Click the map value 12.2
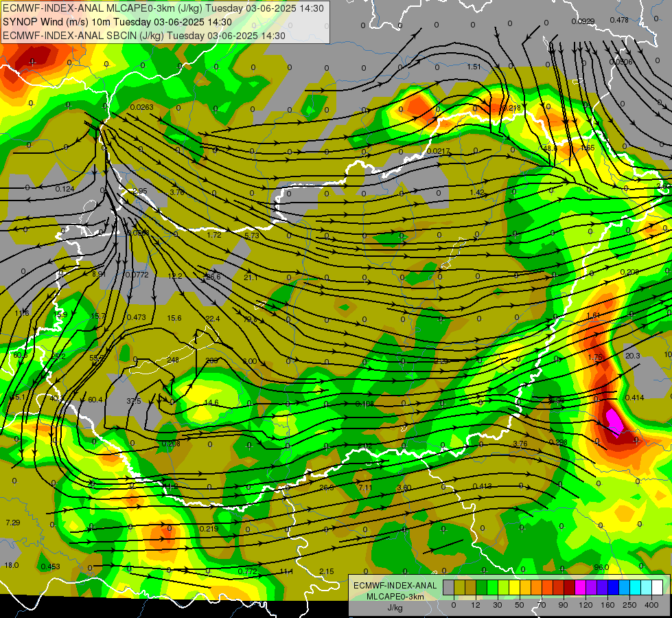Image resolution: width=672 pixels, height=618 pixels. [175, 276]
